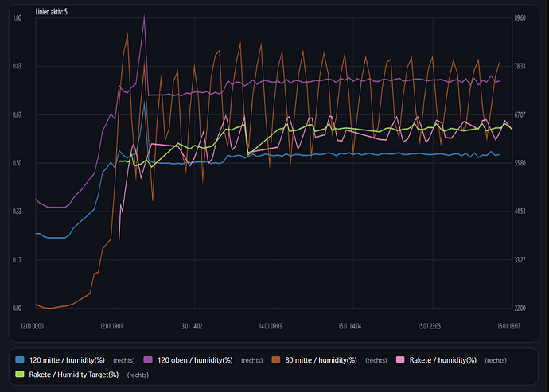The width and height of the screenshot is (549, 392).
Task: Toggle the Rakete / Humidity Target(%) series
Action: click(74, 375)
